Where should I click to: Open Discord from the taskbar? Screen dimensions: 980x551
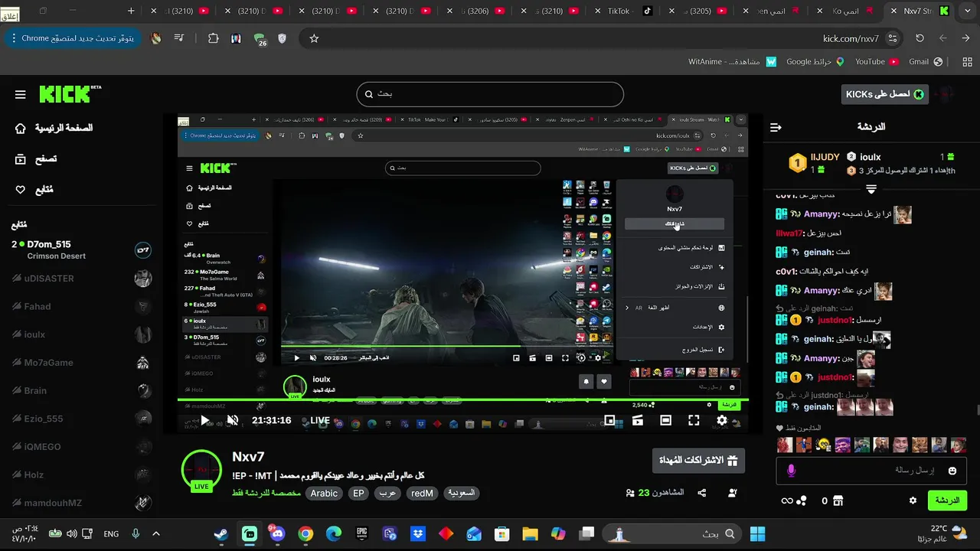coord(277,534)
